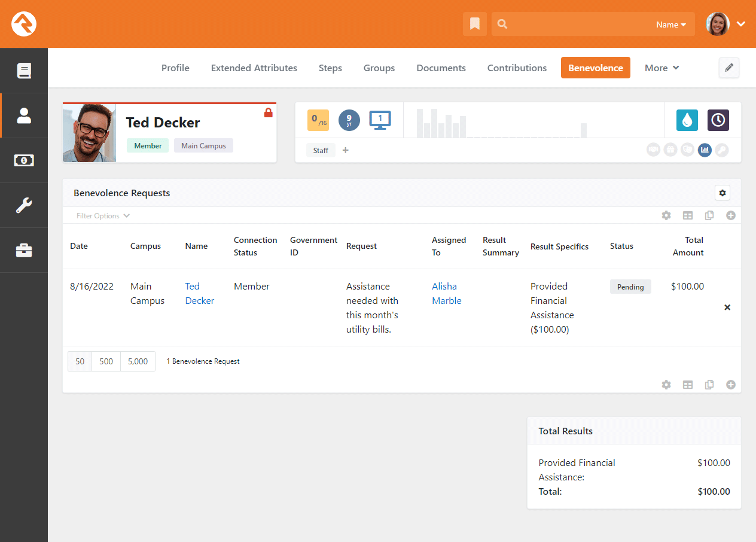The image size is (756, 542).
Task: Delete the request row with X
Action: 727,307
